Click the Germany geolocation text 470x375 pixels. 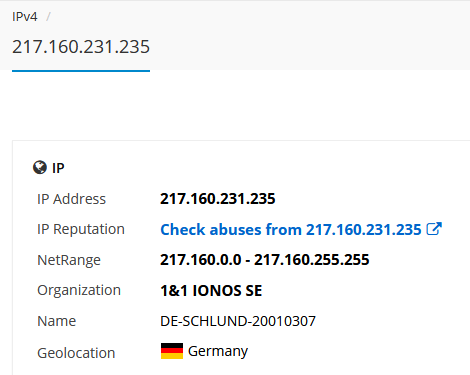pos(218,351)
